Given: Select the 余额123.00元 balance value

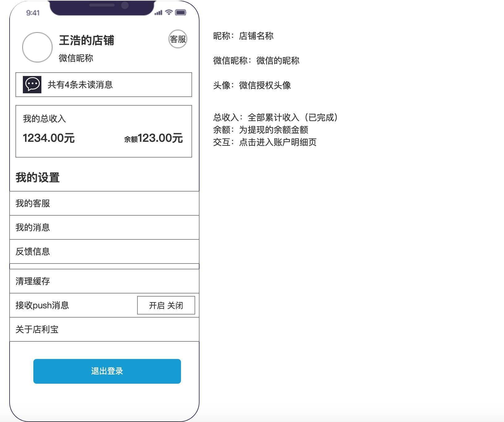Looking at the screenshot, I should (153, 138).
